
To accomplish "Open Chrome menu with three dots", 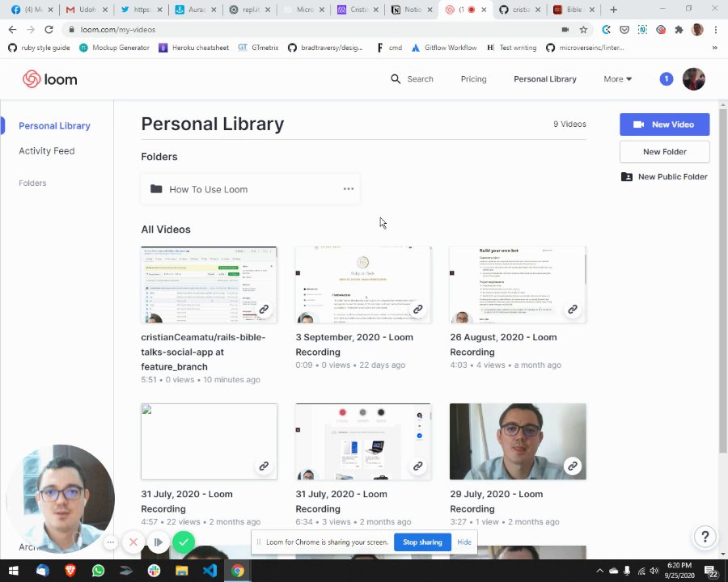I will 716,30.
